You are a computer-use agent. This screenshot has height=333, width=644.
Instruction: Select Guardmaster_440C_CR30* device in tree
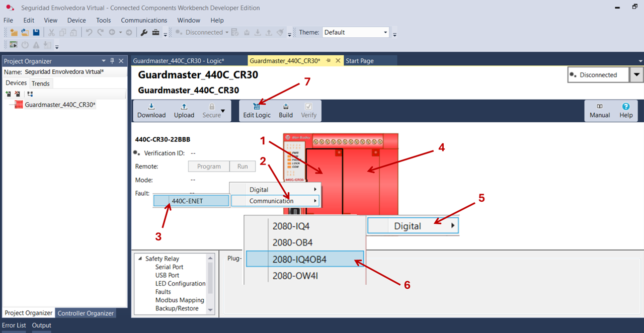click(x=60, y=105)
